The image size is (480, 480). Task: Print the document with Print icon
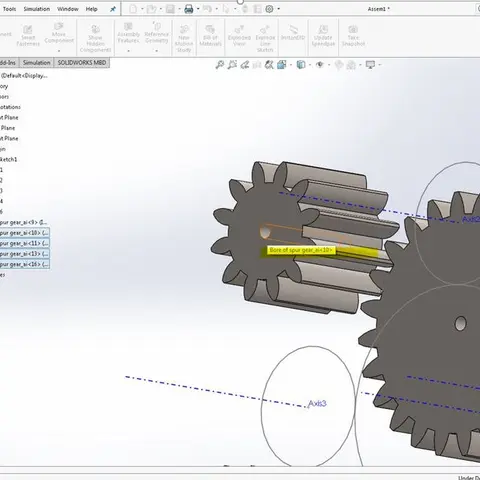point(189,9)
